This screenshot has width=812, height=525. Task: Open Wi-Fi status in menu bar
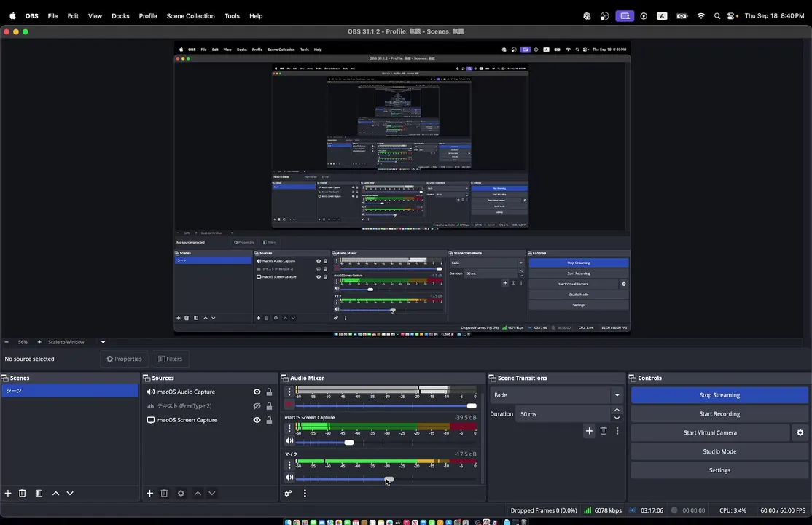(x=700, y=16)
